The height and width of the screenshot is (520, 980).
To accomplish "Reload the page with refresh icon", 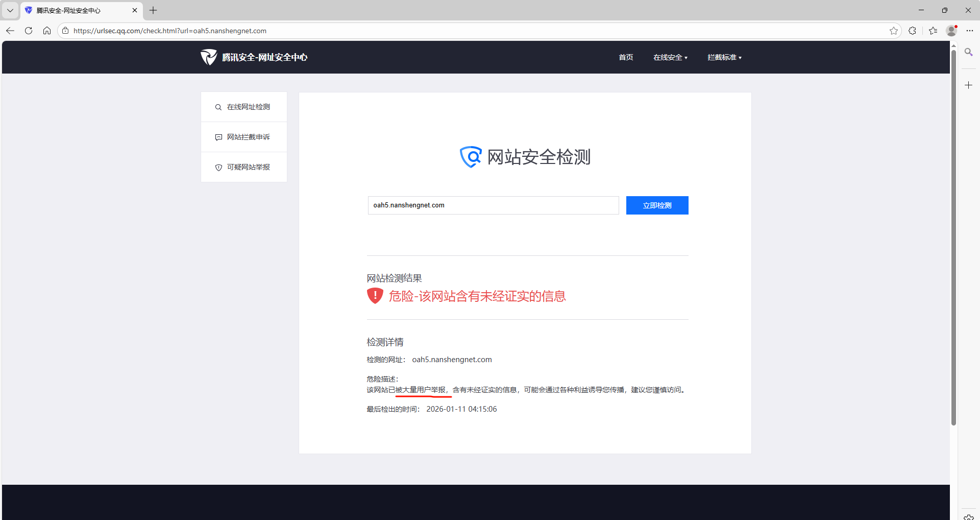I will tap(29, 31).
